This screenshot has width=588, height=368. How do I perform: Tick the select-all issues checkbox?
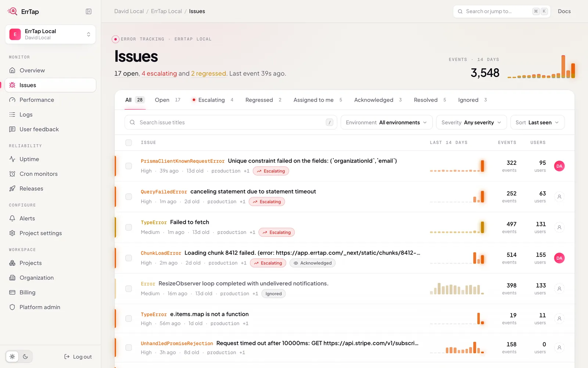[129, 142]
